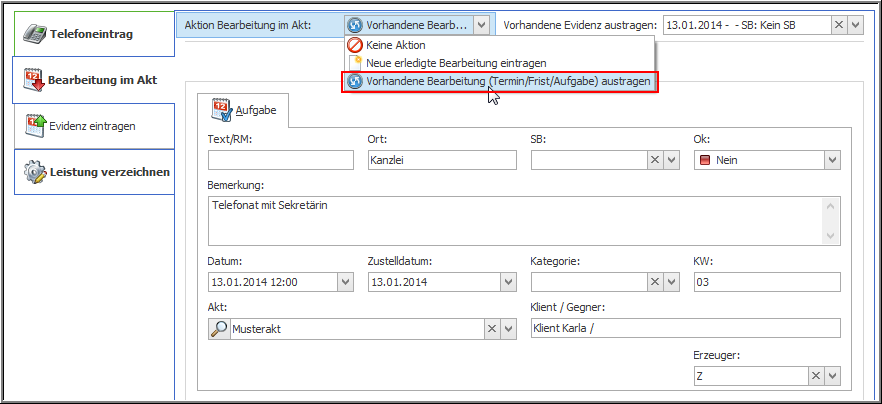Clear the Musterakt selection with X
882x404 pixels.
493,328
